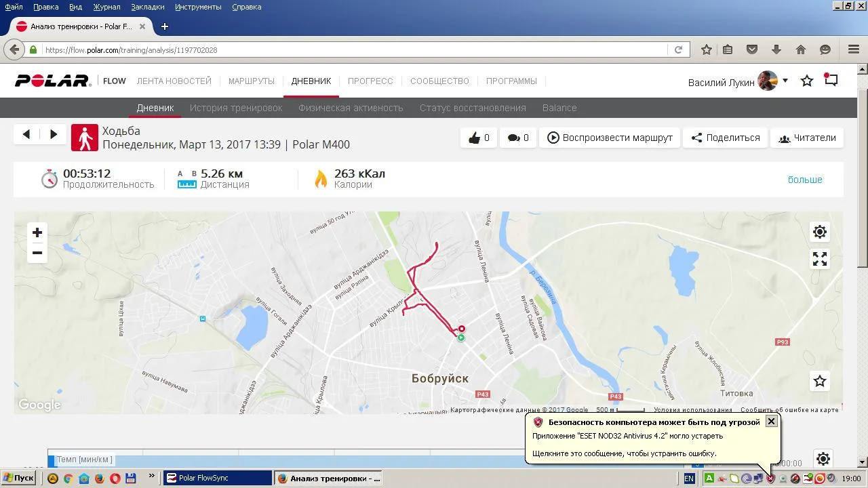Go back with the browser back arrow
The image size is (868, 488).
14,49
